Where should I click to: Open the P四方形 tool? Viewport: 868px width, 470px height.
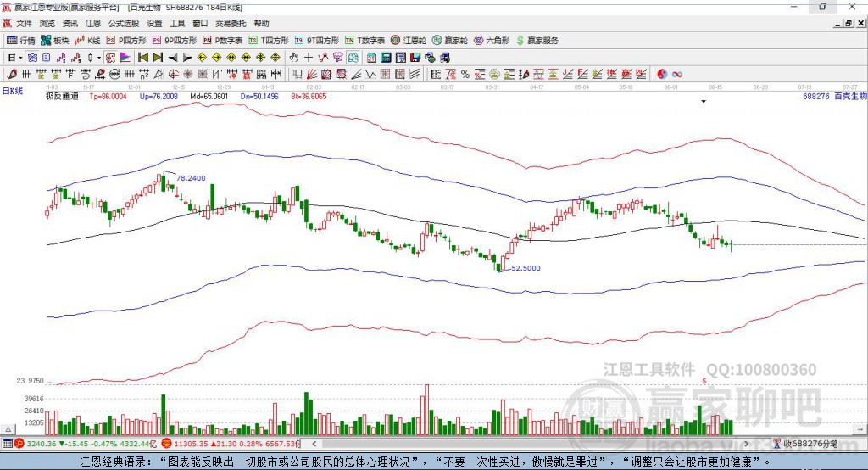(x=126, y=41)
